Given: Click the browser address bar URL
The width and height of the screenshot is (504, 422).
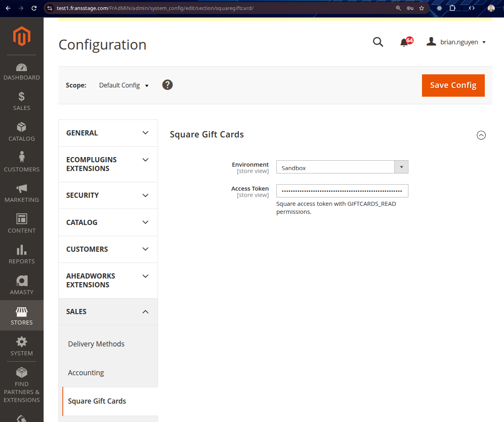Looking at the screenshot, I should click(x=155, y=8).
